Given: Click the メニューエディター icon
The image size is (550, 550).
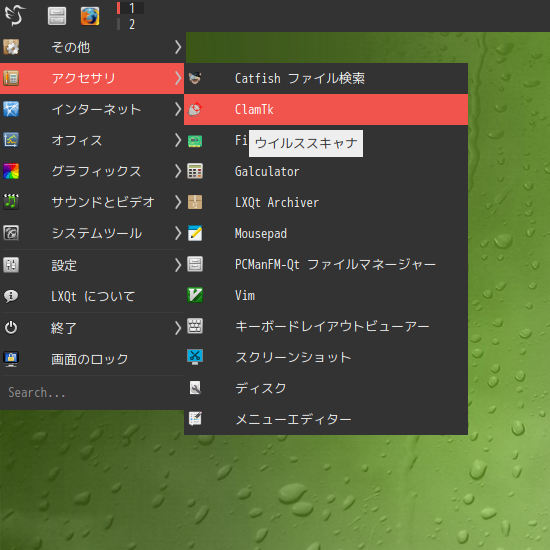Looking at the screenshot, I should 195,419.
